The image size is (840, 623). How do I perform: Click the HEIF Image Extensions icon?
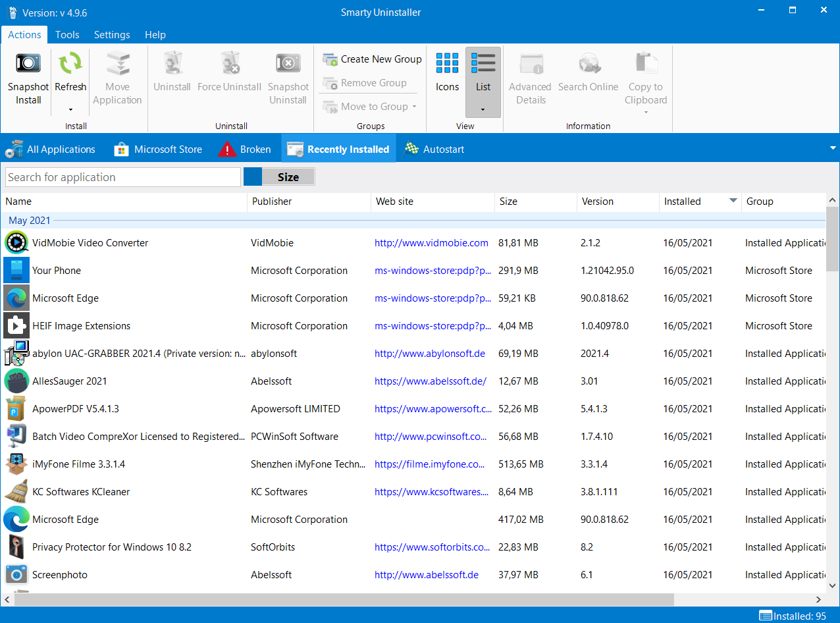click(x=16, y=326)
